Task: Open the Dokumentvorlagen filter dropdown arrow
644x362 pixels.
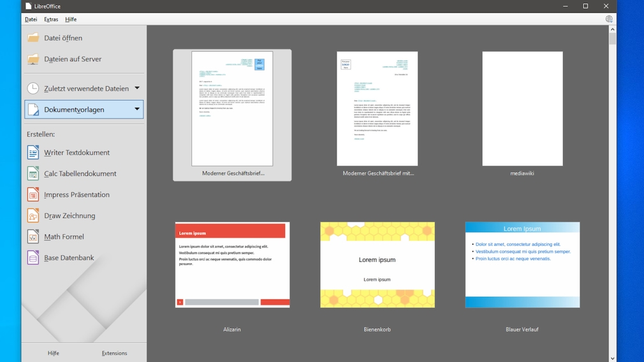Action: point(137,109)
